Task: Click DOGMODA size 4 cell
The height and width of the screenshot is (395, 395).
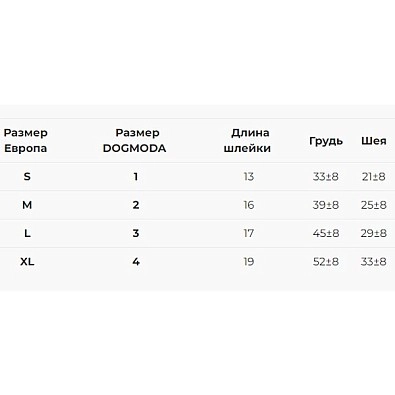Action: pyautogui.click(x=136, y=262)
